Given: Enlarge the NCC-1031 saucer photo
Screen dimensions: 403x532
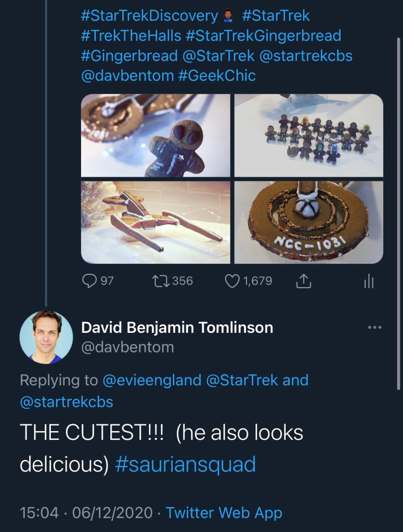Looking at the screenshot, I should tap(309, 222).
